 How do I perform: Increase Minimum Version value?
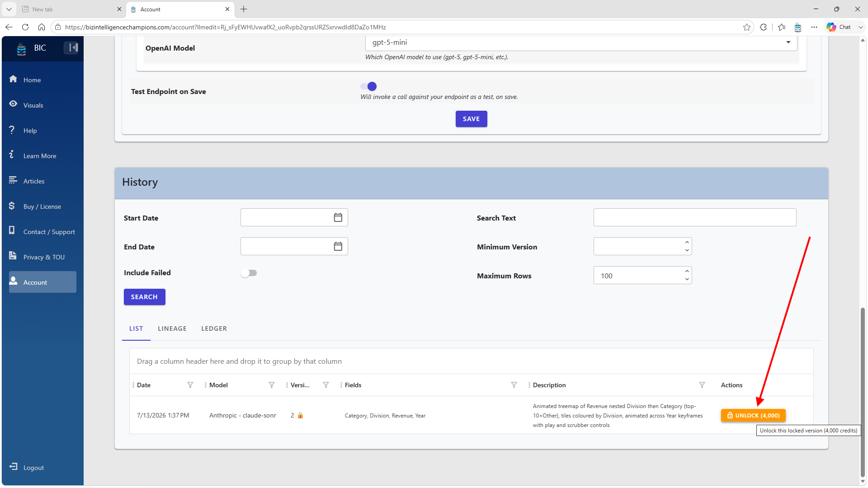point(687,242)
